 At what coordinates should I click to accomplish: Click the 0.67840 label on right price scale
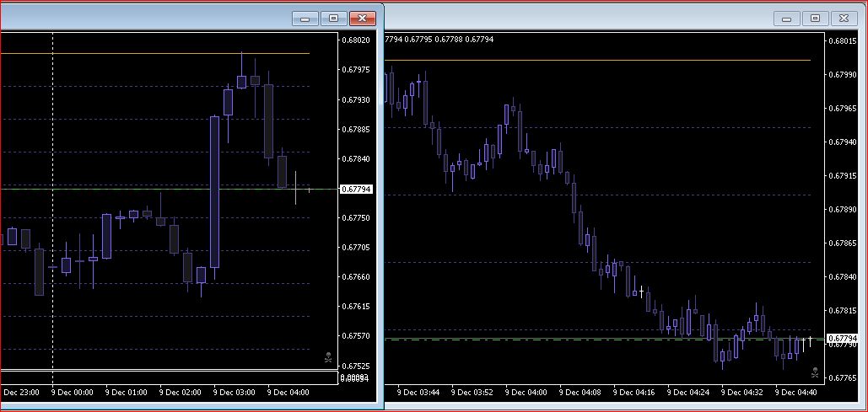point(844,276)
